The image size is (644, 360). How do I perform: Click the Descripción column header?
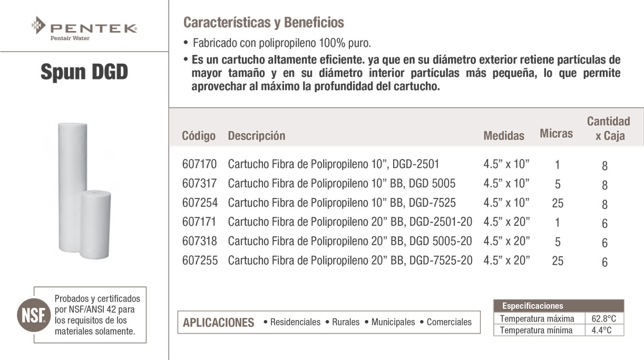click(256, 136)
